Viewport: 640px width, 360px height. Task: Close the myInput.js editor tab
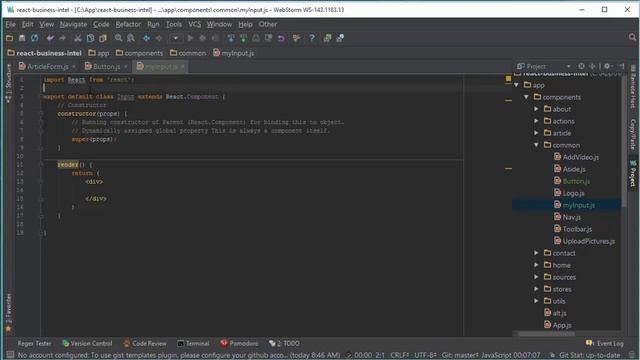pos(183,66)
